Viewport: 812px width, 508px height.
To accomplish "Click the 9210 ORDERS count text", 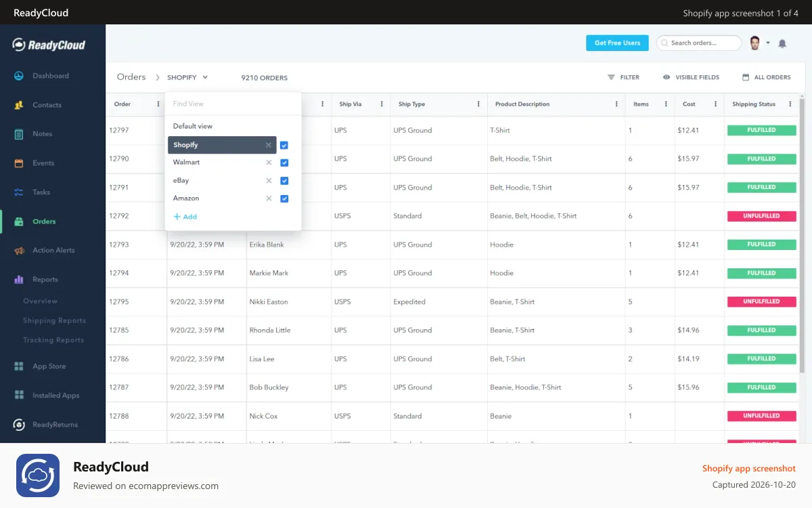I will pos(265,78).
